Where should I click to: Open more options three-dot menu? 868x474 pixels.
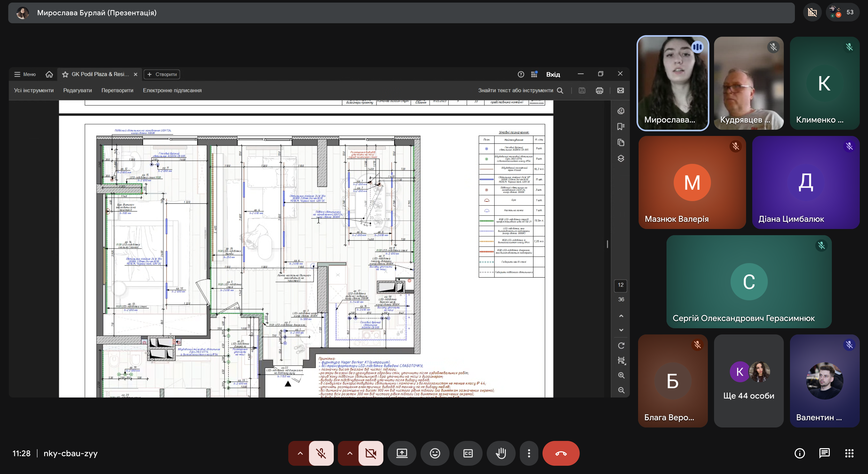(529, 453)
